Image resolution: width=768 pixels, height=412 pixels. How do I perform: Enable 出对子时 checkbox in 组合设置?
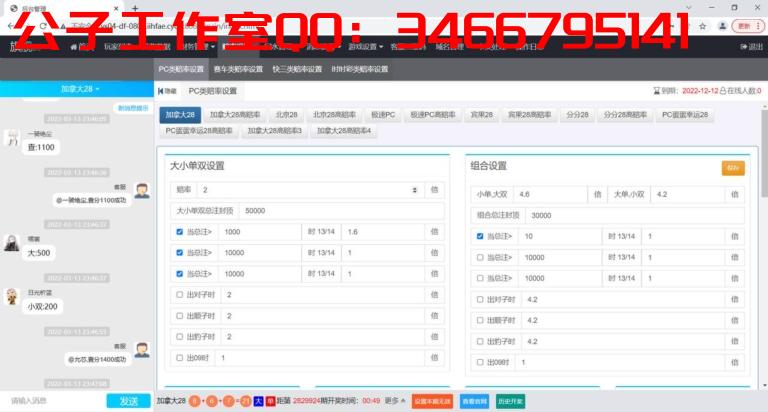pyautogui.click(x=480, y=299)
